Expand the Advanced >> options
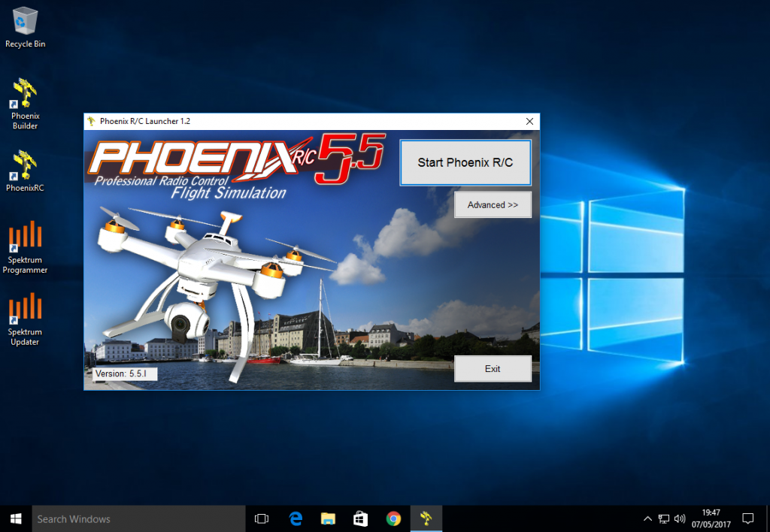 (x=493, y=204)
